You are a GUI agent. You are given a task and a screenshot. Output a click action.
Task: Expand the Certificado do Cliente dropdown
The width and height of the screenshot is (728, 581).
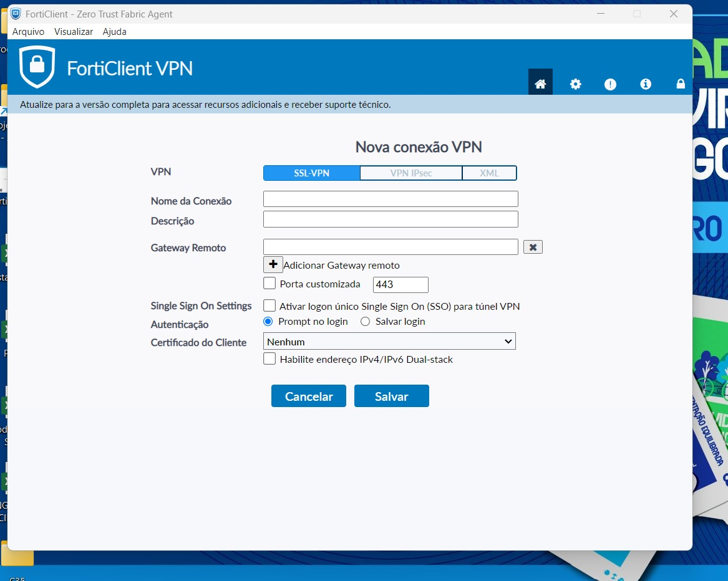[x=389, y=341]
